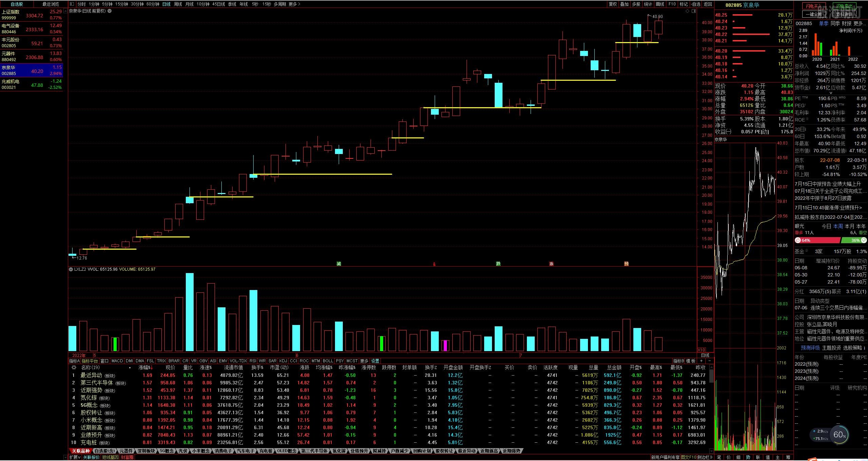The image size is (868, 461).
Task: Open the 财富圈 tab
Action: 127,457
